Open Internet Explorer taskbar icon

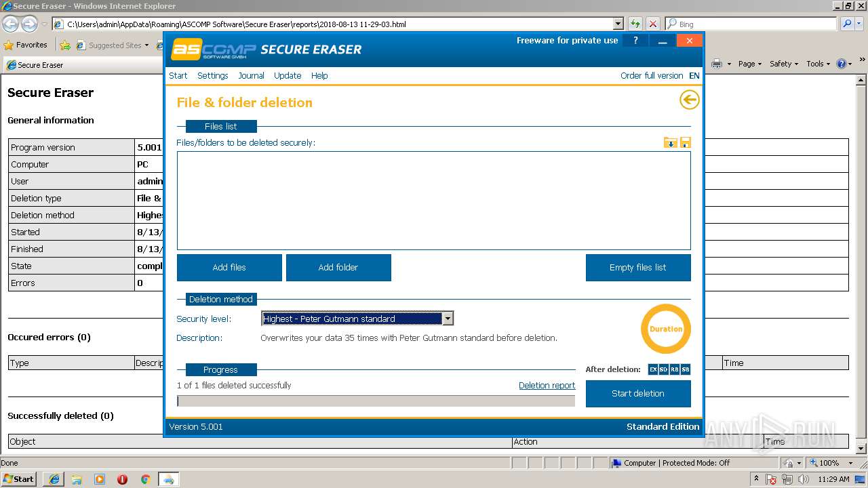tap(54, 479)
